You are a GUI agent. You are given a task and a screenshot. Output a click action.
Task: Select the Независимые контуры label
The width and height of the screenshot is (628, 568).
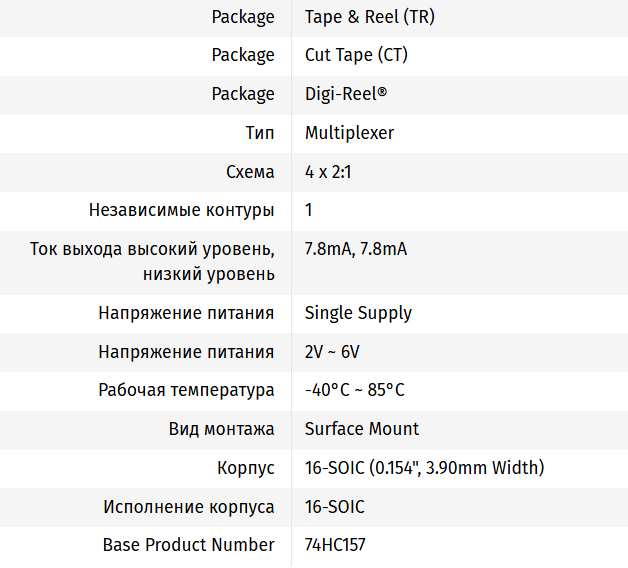[x=181, y=210]
